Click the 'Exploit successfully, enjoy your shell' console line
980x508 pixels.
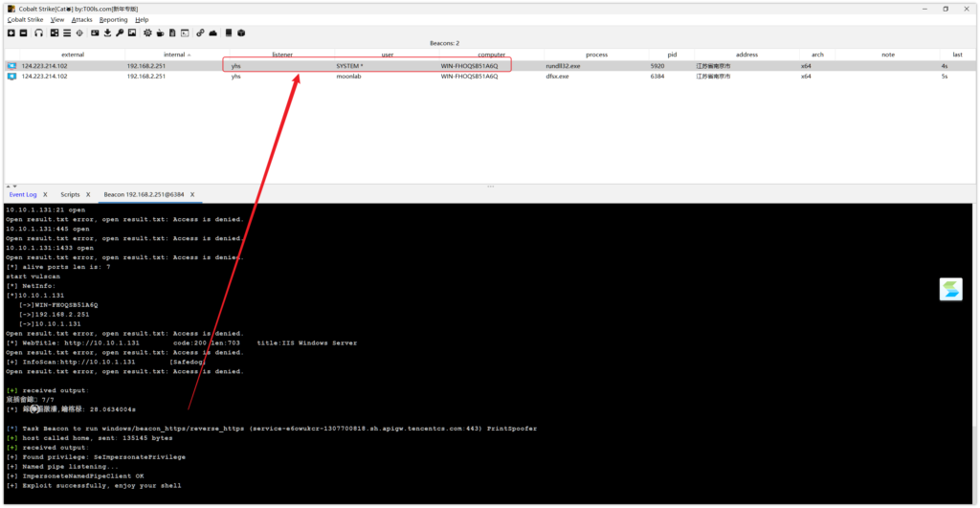(x=94, y=485)
